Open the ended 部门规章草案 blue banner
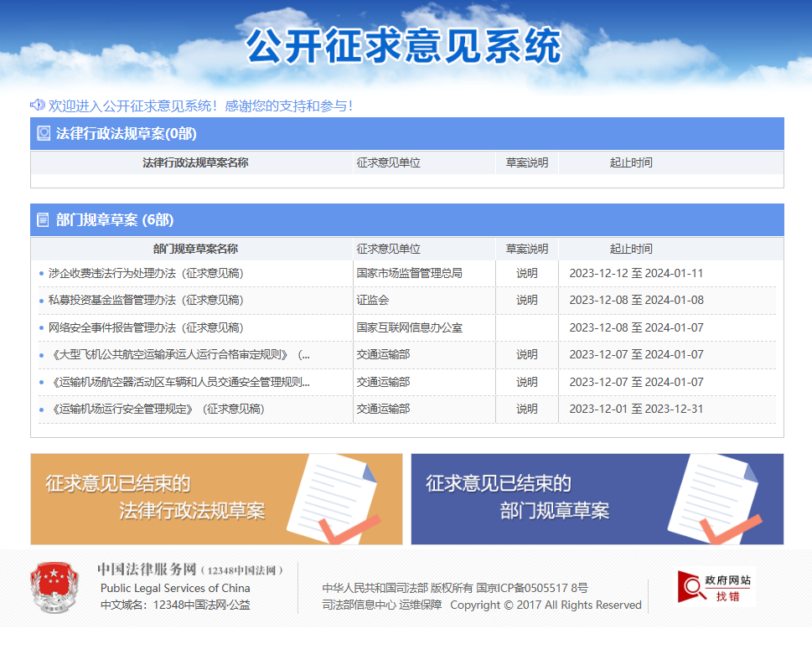812x649 pixels. pyautogui.click(x=597, y=499)
